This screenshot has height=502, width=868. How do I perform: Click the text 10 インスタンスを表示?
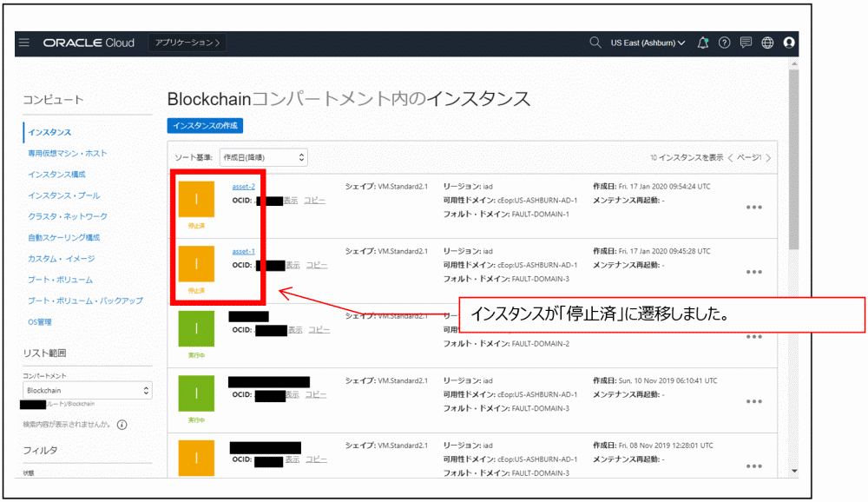coord(687,158)
